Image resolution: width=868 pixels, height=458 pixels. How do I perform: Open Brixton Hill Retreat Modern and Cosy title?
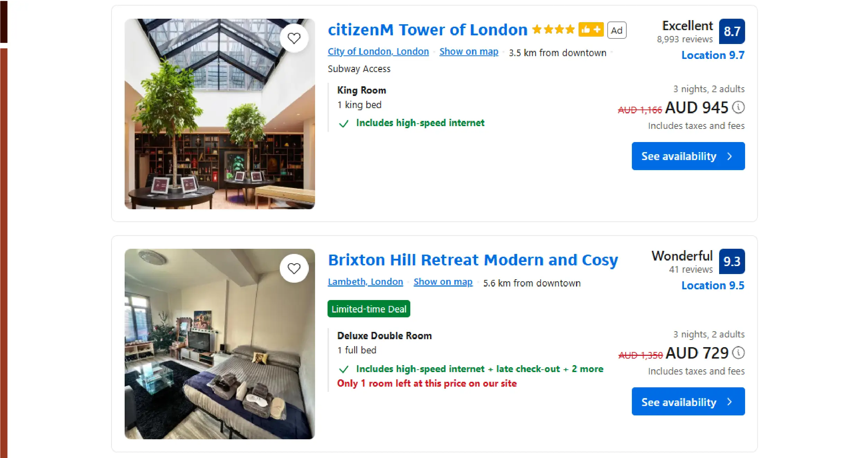[x=473, y=260]
